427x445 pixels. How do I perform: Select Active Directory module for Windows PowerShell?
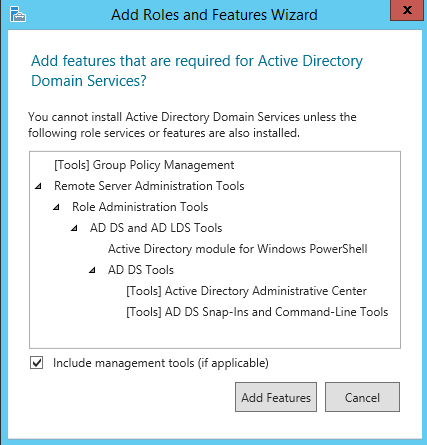click(238, 249)
